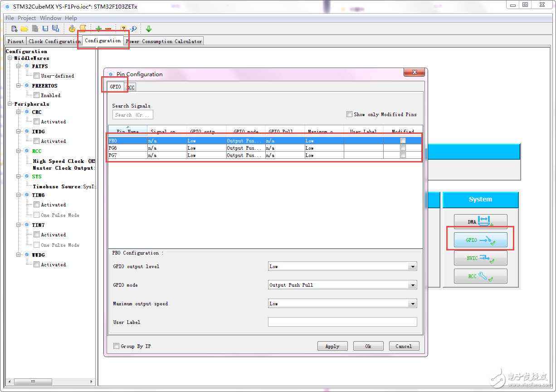556x392 pixels.
Task: Collapse the FATFS tree node
Action: pyautogui.click(x=19, y=66)
